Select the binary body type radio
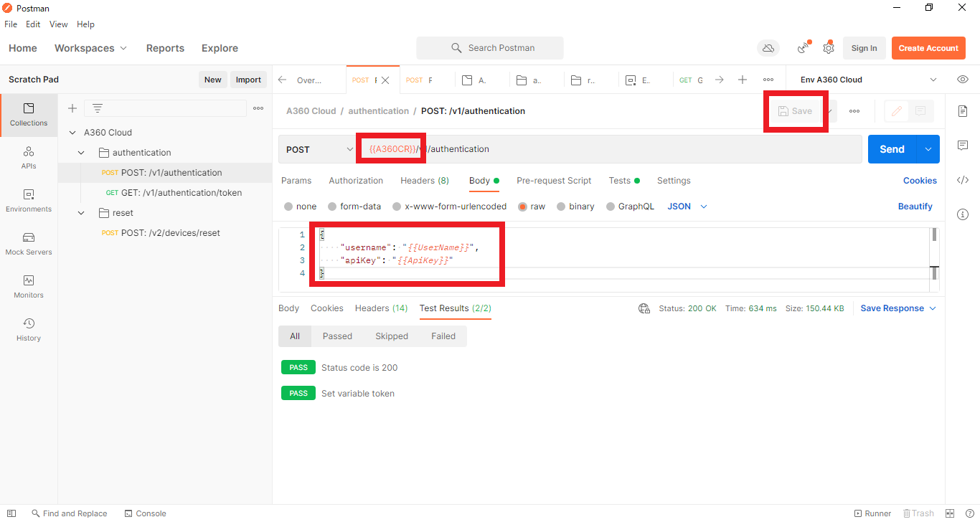980x522 pixels. (x=561, y=207)
